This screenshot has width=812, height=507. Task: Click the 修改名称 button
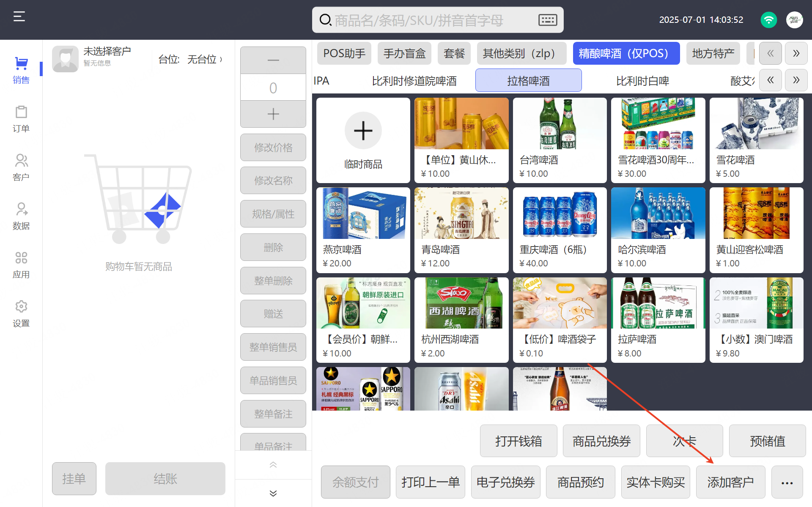point(273,181)
